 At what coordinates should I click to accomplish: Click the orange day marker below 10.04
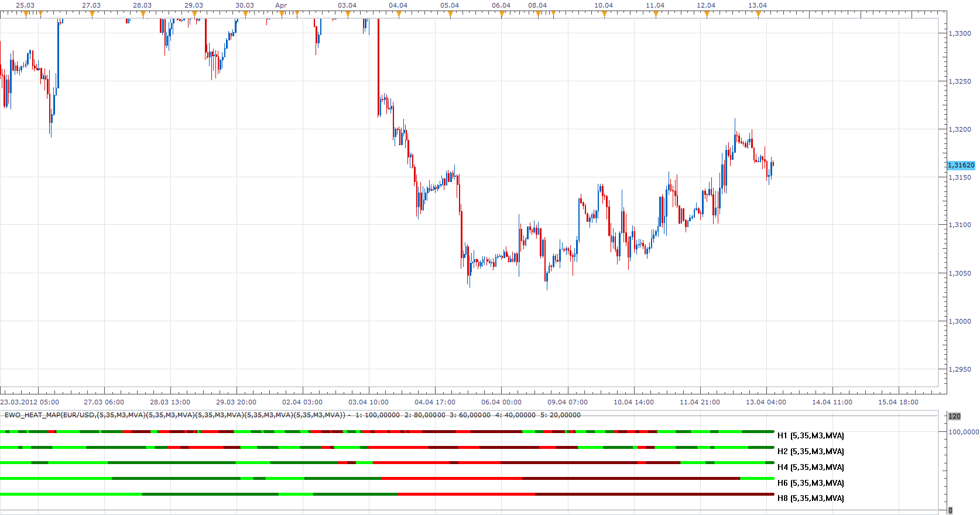[604, 15]
